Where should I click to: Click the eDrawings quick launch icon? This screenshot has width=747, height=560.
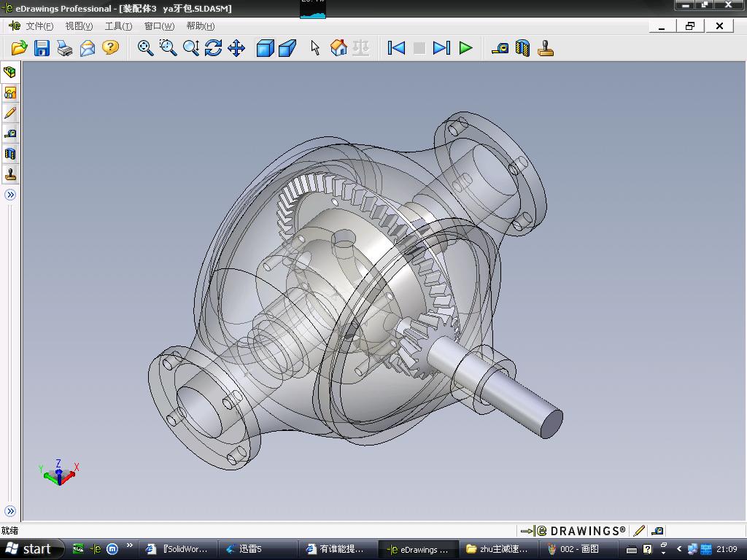click(x=96, y=549)
